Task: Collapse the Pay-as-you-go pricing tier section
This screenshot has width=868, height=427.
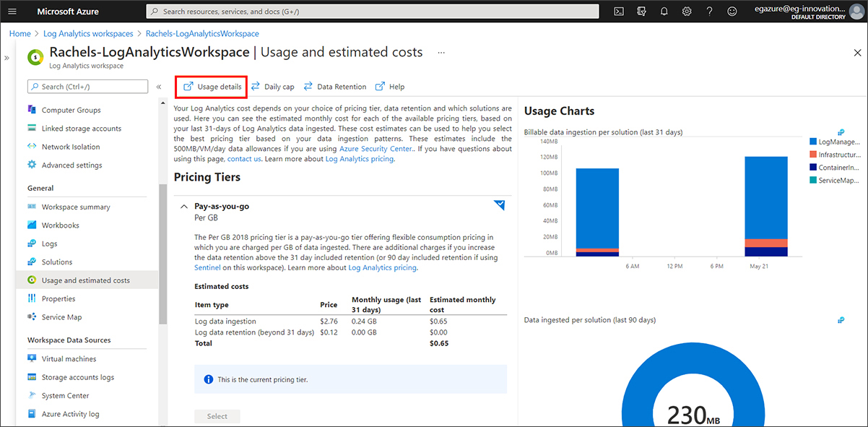Action: 183,206
